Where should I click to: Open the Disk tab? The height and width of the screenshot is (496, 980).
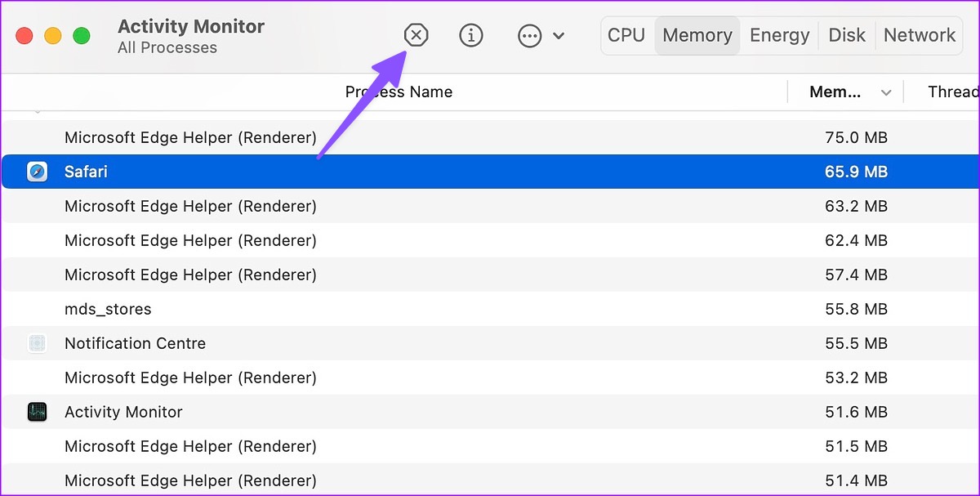pos(847,35)
